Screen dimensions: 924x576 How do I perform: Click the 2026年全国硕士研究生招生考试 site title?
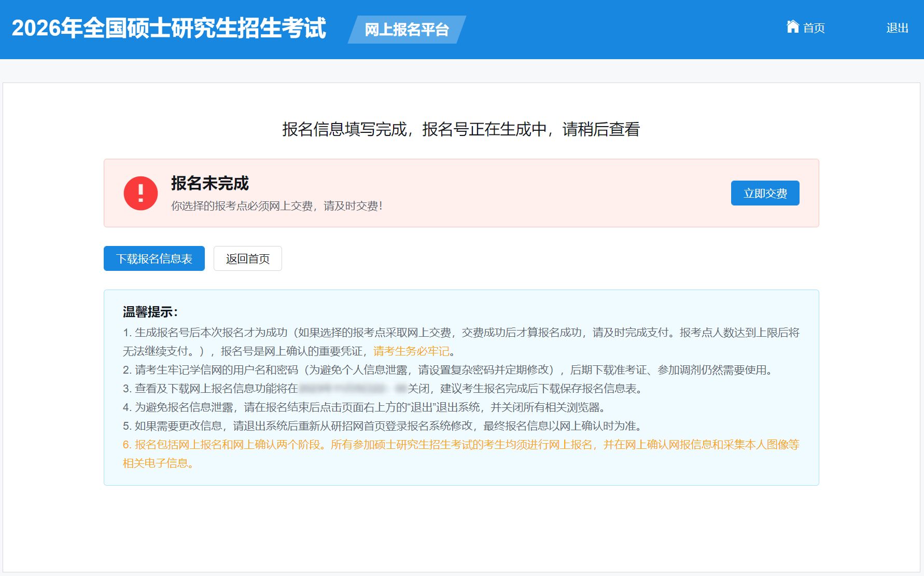(169, 28)
